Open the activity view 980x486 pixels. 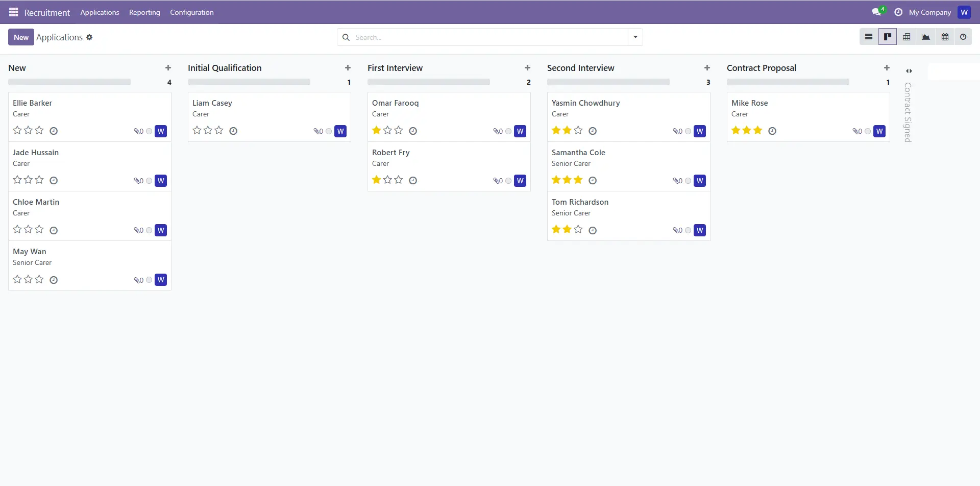click(x=963, y=37)
